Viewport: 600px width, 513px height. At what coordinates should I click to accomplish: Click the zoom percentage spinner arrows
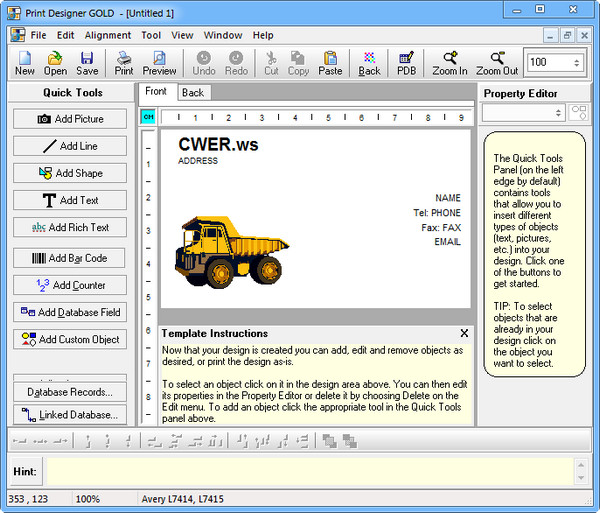[577, 62]
